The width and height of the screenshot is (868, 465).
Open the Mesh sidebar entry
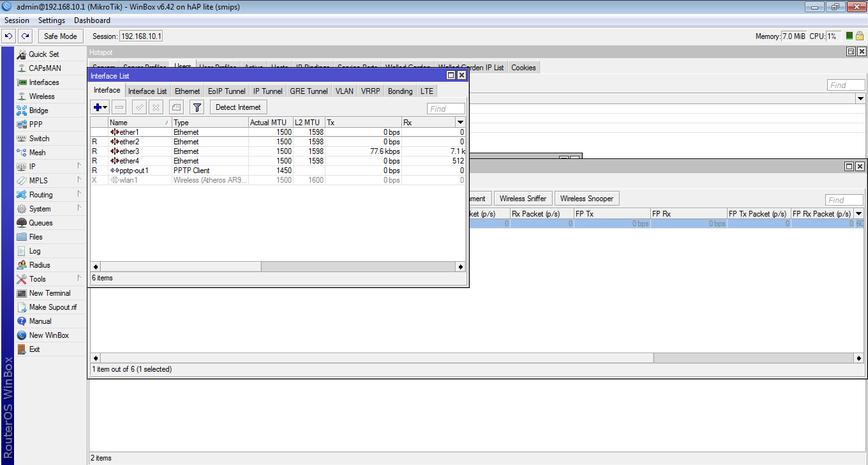pyautogui.click(x=37, y=153)
